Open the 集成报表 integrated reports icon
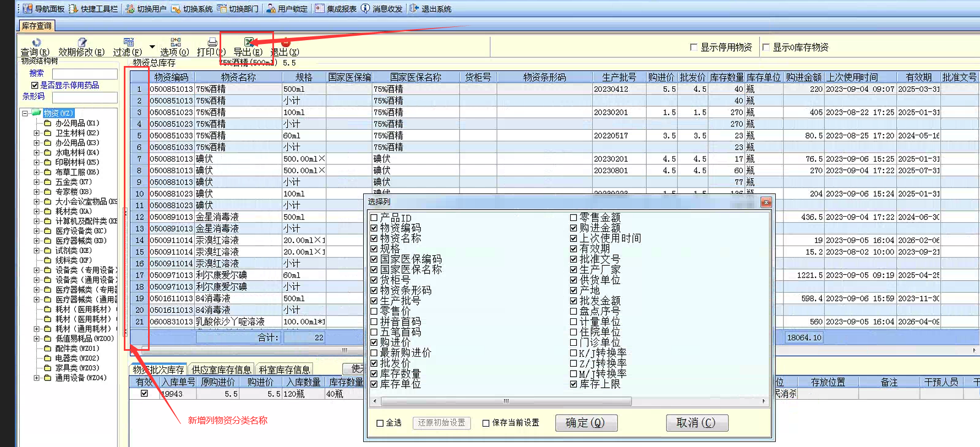 tap(319, 9)
